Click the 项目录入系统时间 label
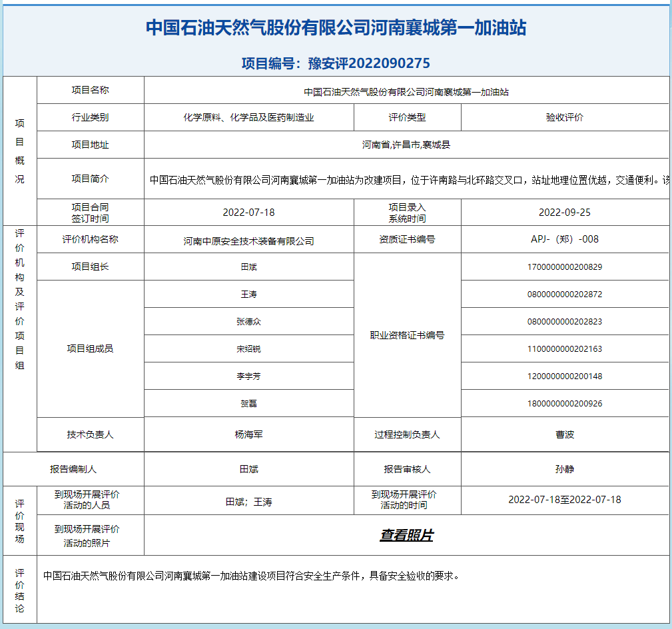The height and width of the screenshot is (629, 672). pyautogui.click(x=407, y=213)
